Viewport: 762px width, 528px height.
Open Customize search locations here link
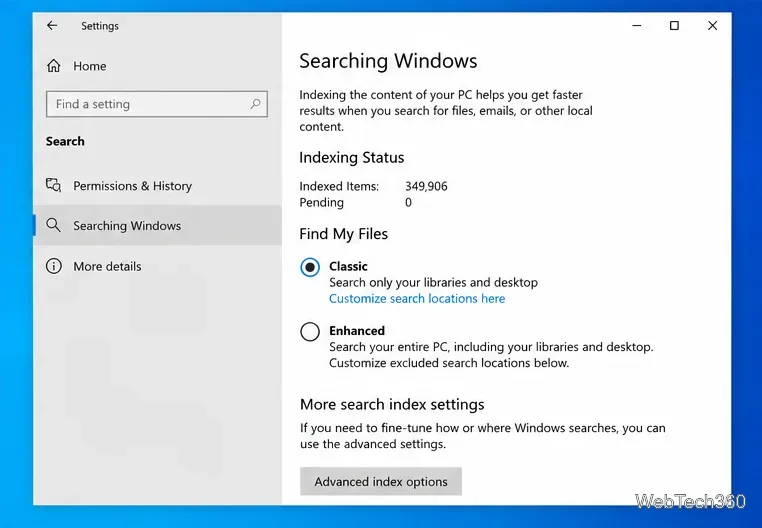click(x=417, y=299)
